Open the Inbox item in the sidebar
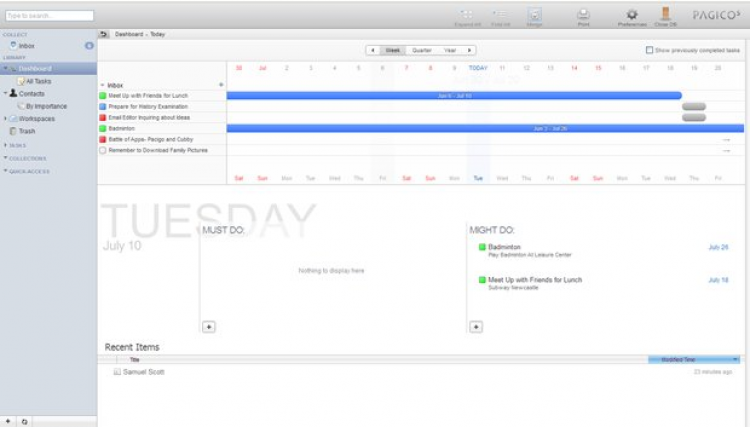Image resolution: width=750 pixels, height=427 pixels. [26, 46]
